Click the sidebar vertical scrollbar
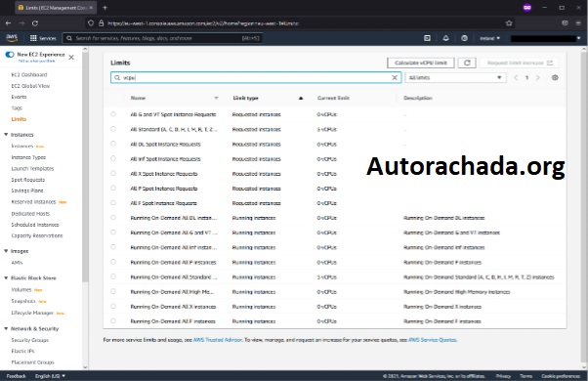 85,166
